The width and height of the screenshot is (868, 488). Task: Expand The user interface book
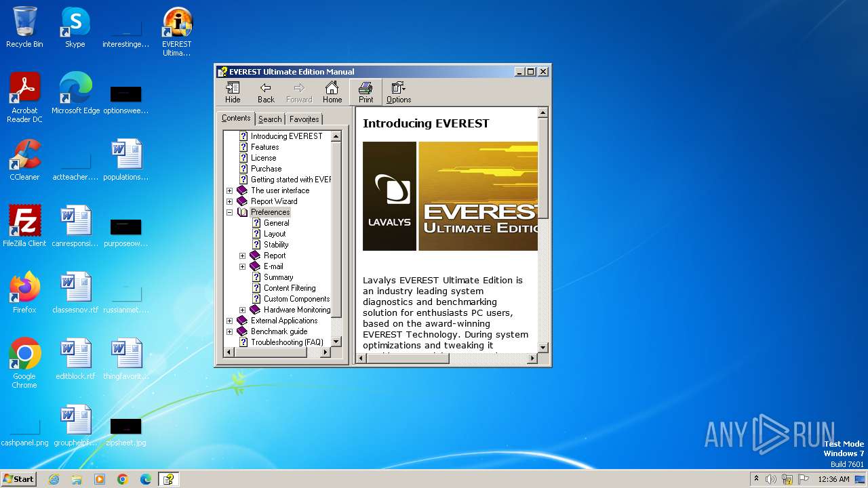[x=229, y=190]
